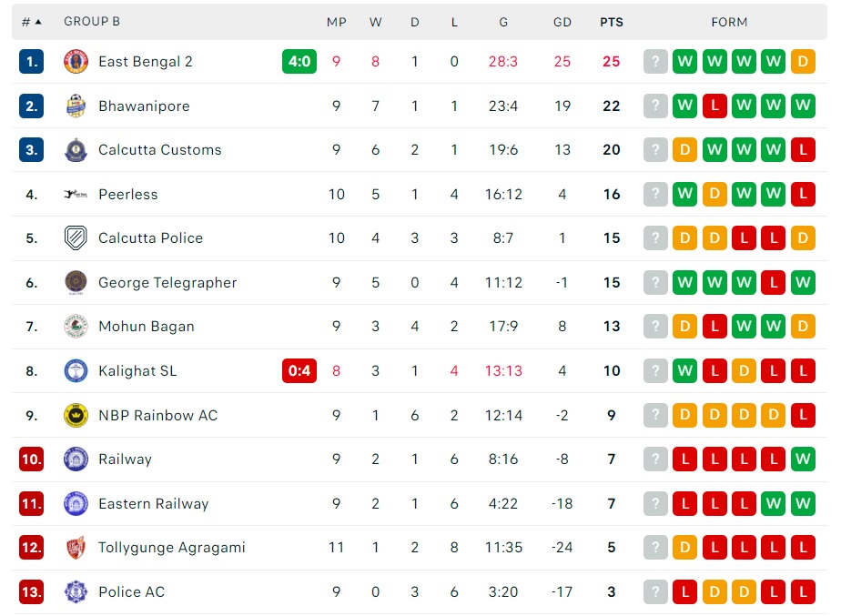Click the Calcutta Customs badge icon
The image size is (841, 616).
(x=76, y=150)
